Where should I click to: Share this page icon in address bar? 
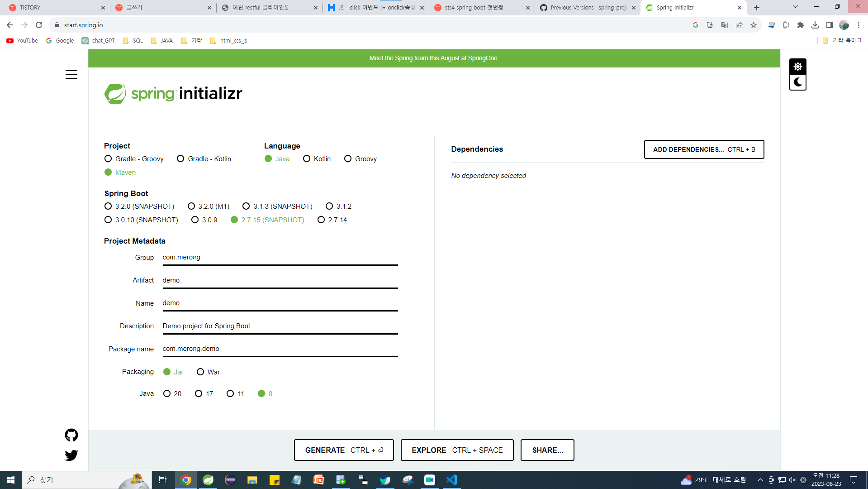coord(739,25)
